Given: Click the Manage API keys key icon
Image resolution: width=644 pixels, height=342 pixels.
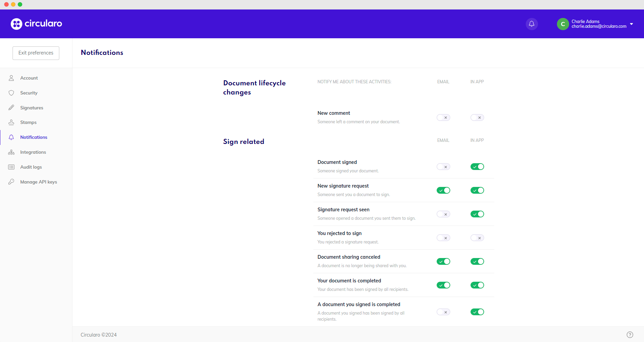Looking at the screenshot, I should (11, 182).
